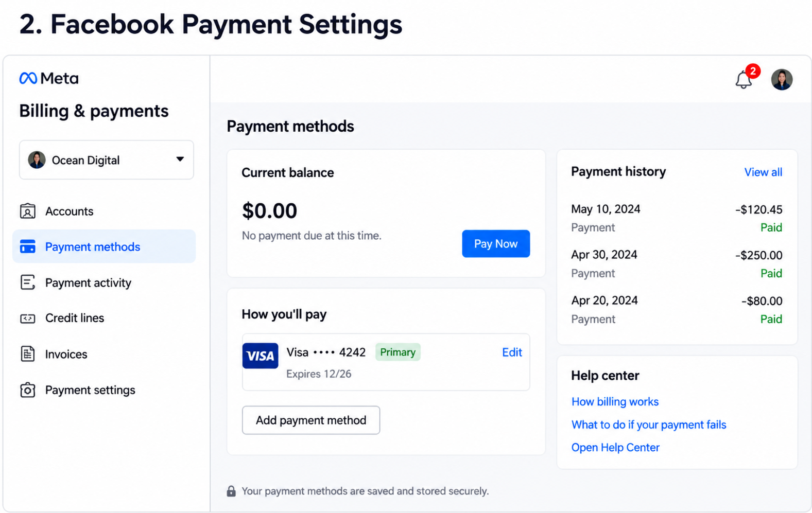812x513 pixels.
Task: Click the Visa •••• 4242 card number
Action: [x=326, y=352]
